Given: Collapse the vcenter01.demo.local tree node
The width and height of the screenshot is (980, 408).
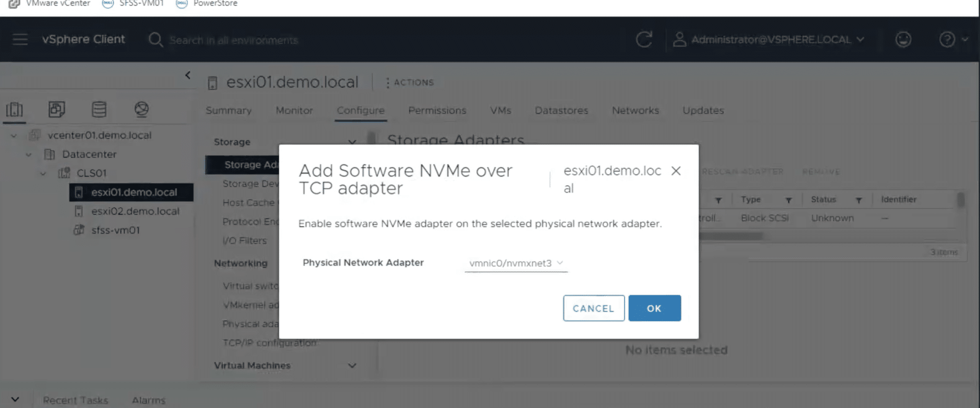Looking at the screenshot, I should pos(14,136).
